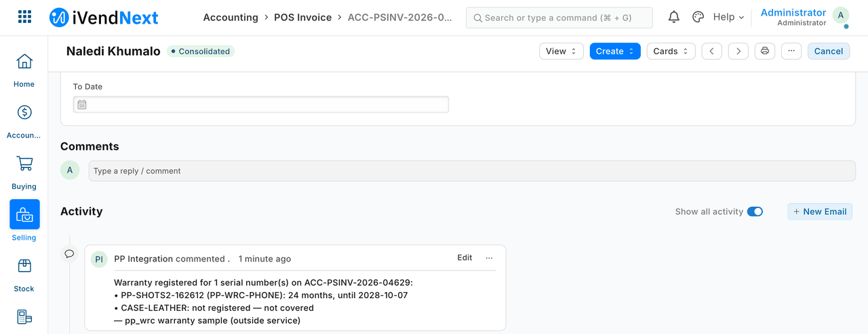Image resolution: width=868 pixels, height=334 pixels.
Task: Toggle Show all activity switch
Action: click(x=755, y=212)
